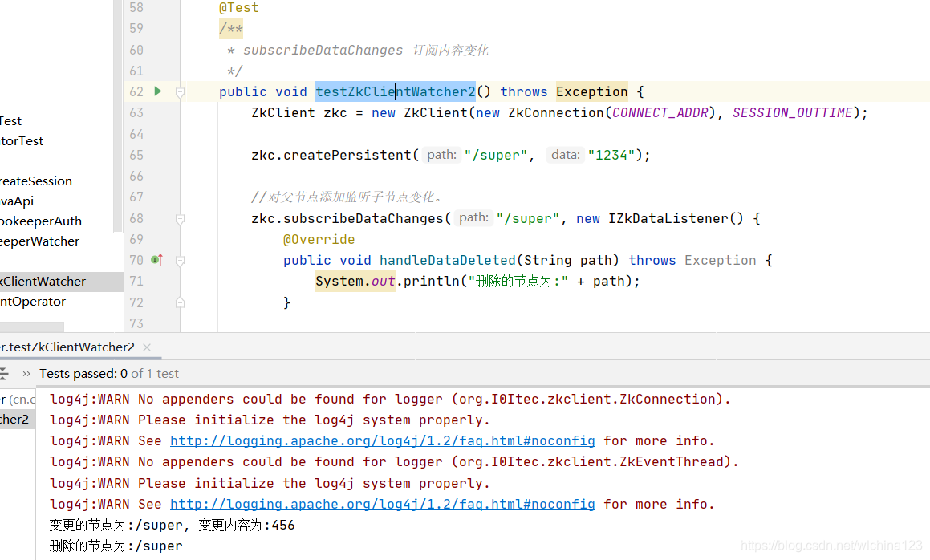Close the testZkClientWatcher2 run tab
The height and width of the screenshot is (560, 930).
pyautogui.click(x=147, y=347)
